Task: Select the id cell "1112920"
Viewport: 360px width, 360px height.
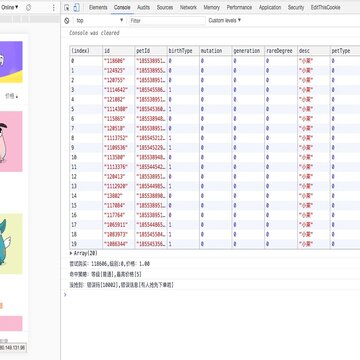Action: [119, 186]
